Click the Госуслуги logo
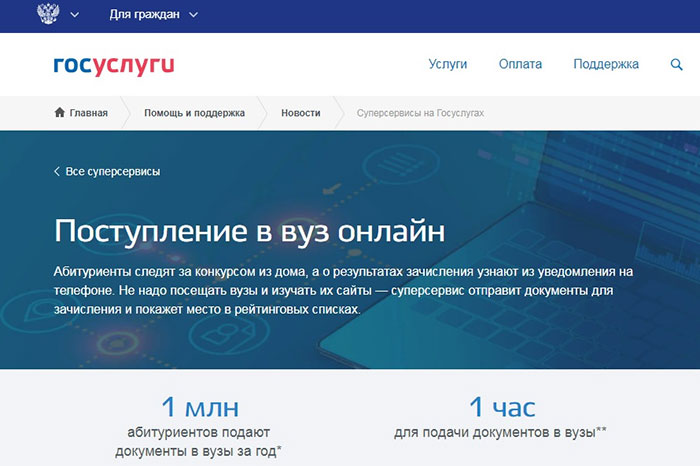This screenshot has height=466, width=700. (114, 65)
